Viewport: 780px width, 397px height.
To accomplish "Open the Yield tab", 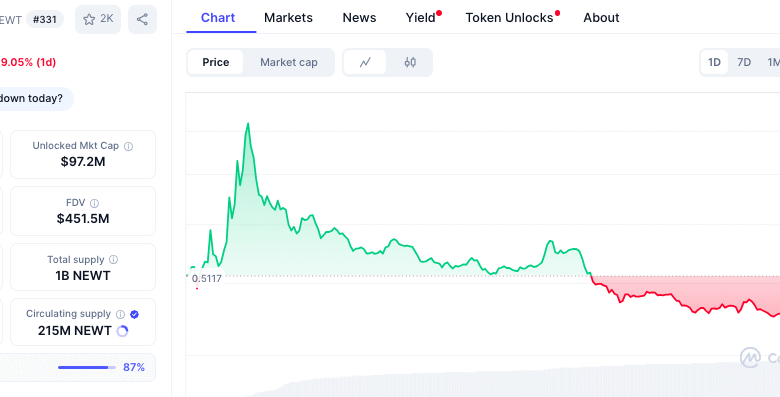I will coord(420,18).
